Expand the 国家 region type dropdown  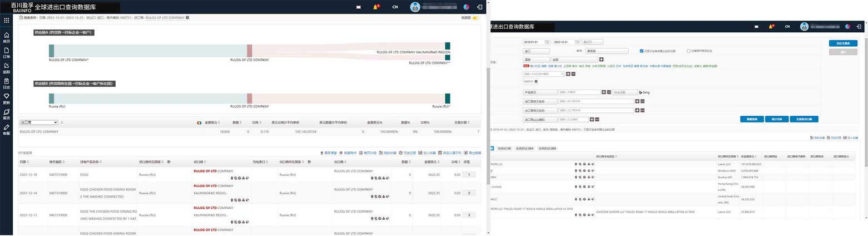[535, 60]
